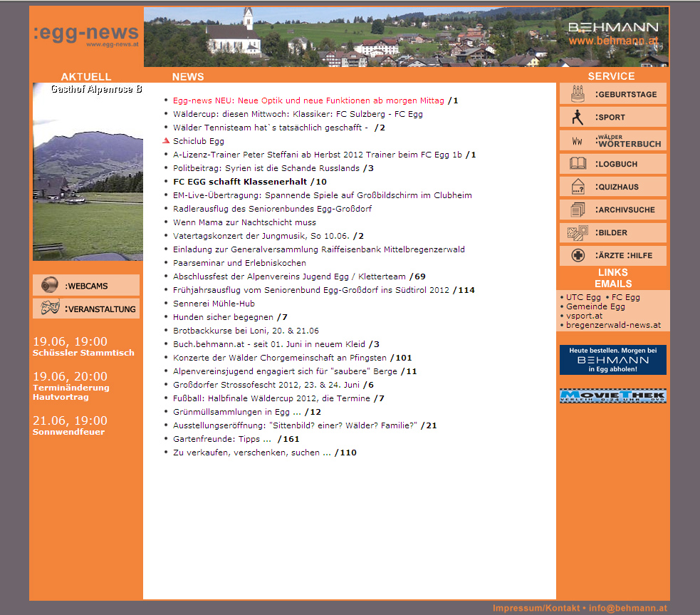The image size is (700, 615).
Task: Click the red triangle icon beside Schiclub Egg
Action: [x=166, y=140]
